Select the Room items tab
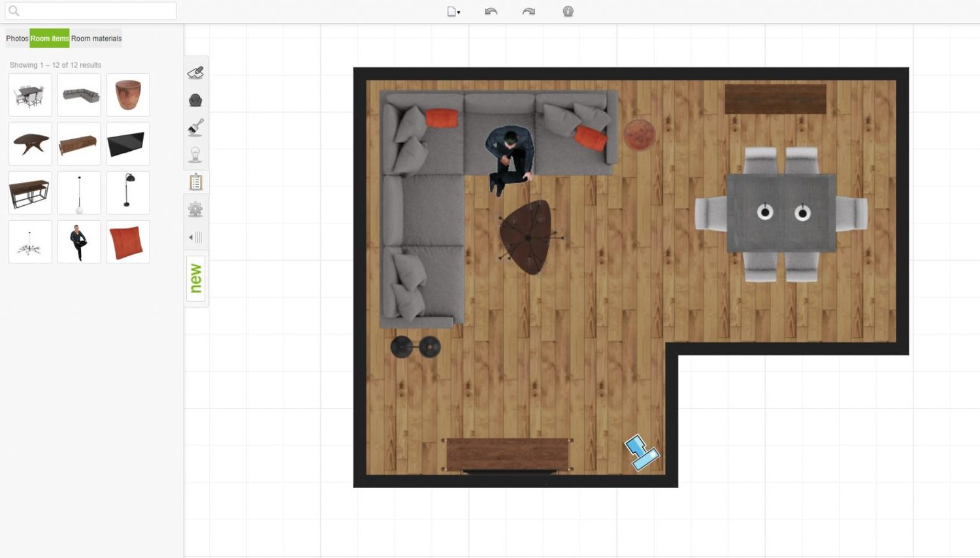980x558 pixels. [x=49, y=39]
